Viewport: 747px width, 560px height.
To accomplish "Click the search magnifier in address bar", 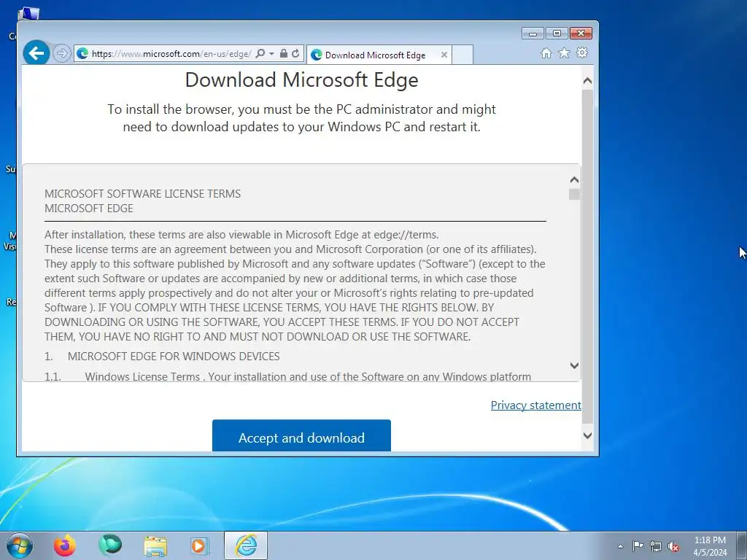I will tap(260, 53).
